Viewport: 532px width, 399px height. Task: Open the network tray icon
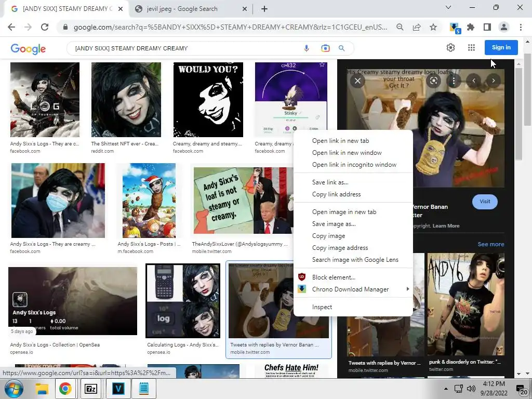tap(459, 389)
